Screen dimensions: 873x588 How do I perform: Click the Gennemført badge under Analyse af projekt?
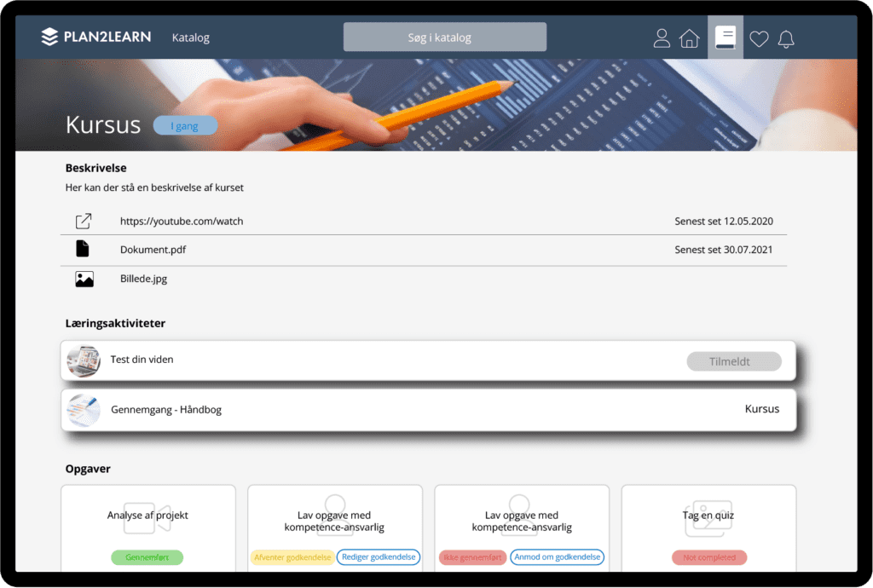[147, 556]
